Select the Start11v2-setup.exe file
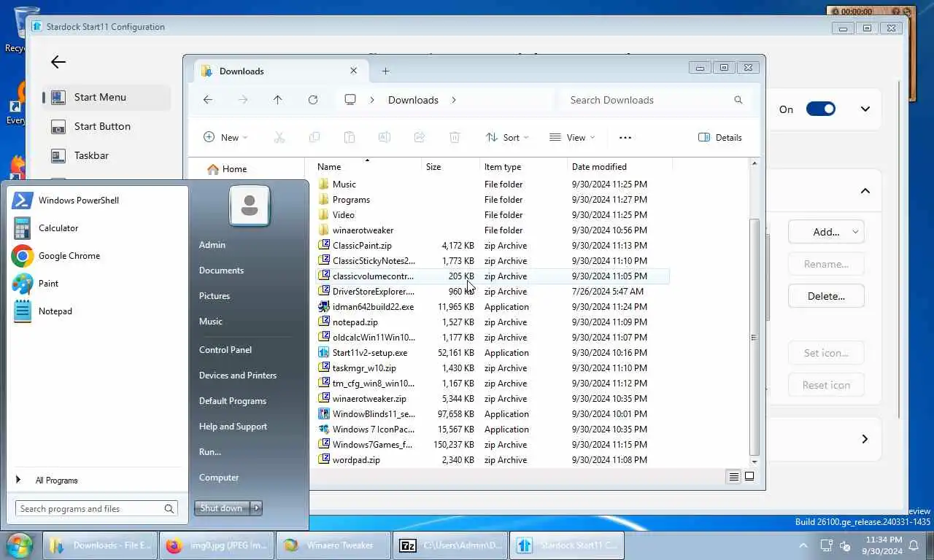Screen dimensions: 934x560 369,353
